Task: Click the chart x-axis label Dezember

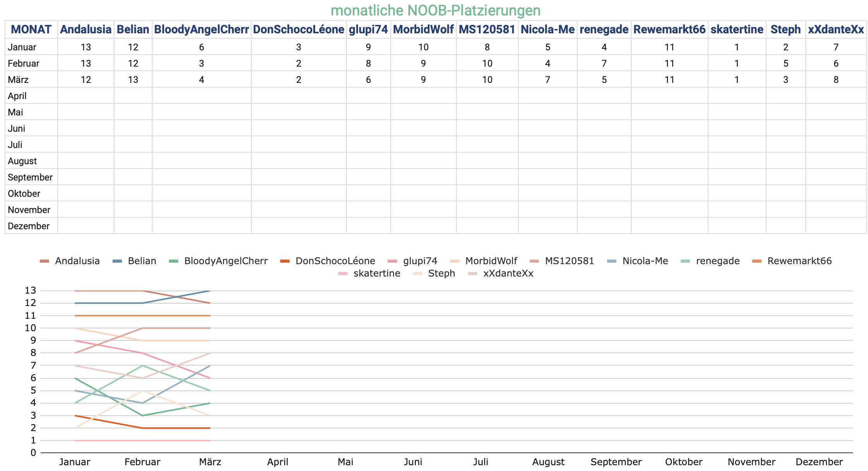Action: tap(819, 462)
